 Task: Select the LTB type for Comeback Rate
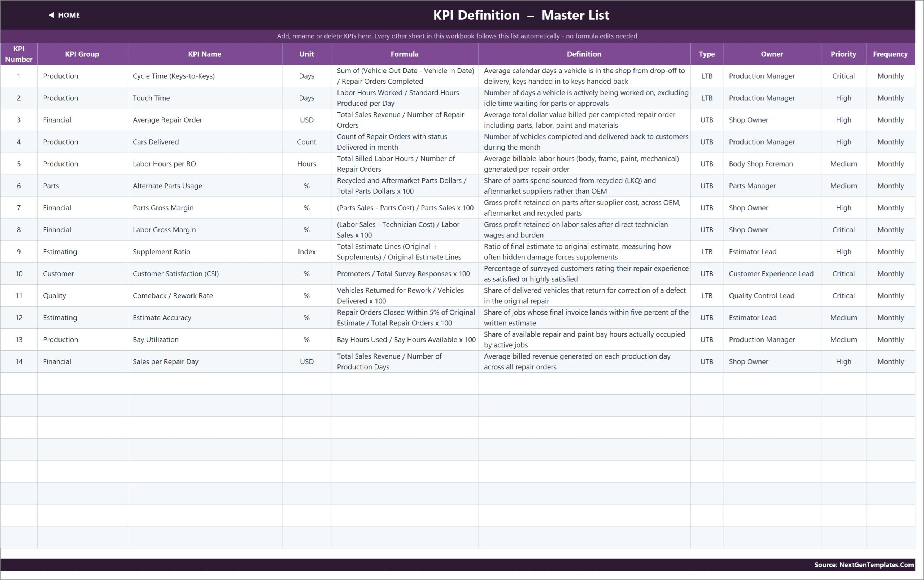click(x=707, y=295)
